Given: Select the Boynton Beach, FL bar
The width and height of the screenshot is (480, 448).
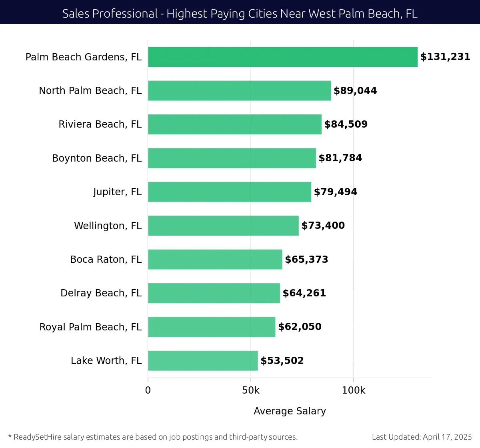Looking at the screenshot, I should pyautogui.click(x=232, y=158).
